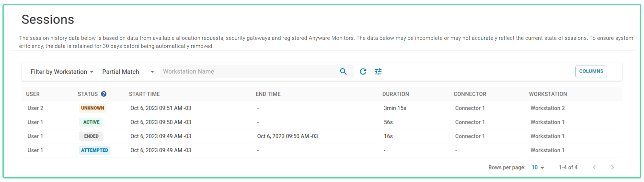Click User 1 in the ENDED row

pyautogui.click(x=35, y=136)
